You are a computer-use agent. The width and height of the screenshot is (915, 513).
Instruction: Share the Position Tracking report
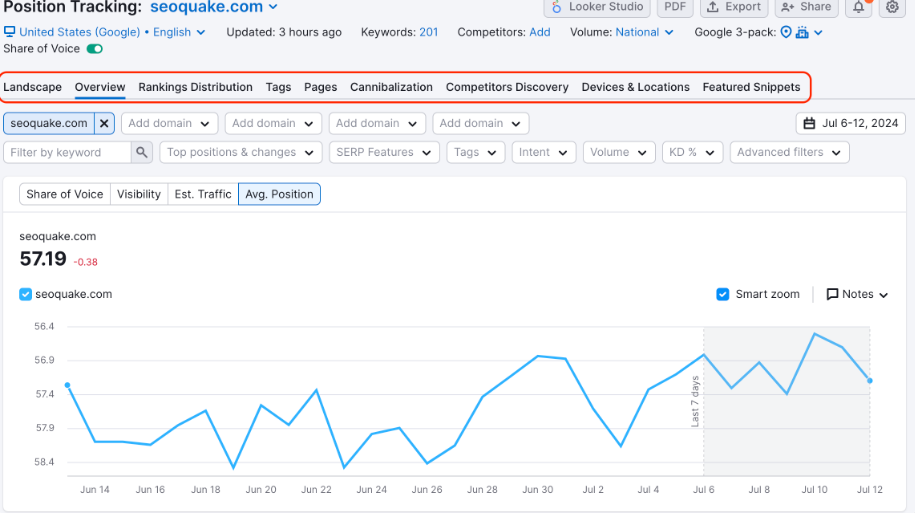pos(806,7)
